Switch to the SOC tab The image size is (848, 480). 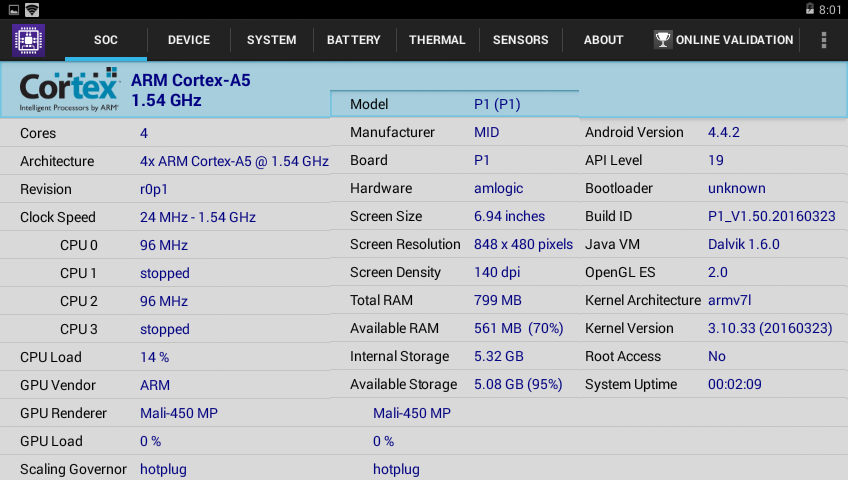pos(105,40)
